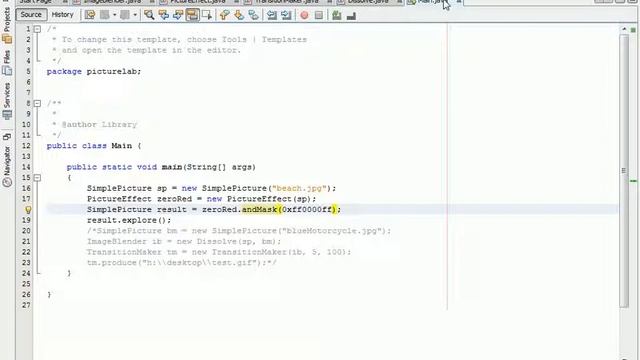The image size is (640, 360).
Task: Click the commented "blueMotorcycle.jpg" string
Action: tap(331, 231)
